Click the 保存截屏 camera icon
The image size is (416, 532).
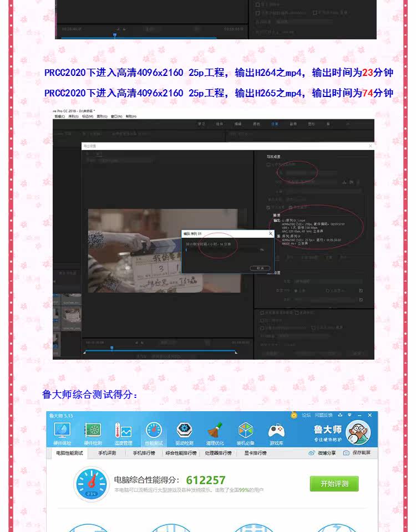[x=346, y=453]
